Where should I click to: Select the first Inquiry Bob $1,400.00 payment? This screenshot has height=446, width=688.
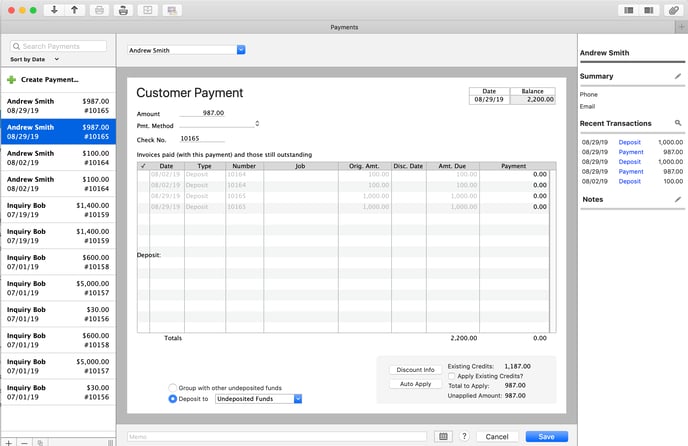tap(58, 210)
